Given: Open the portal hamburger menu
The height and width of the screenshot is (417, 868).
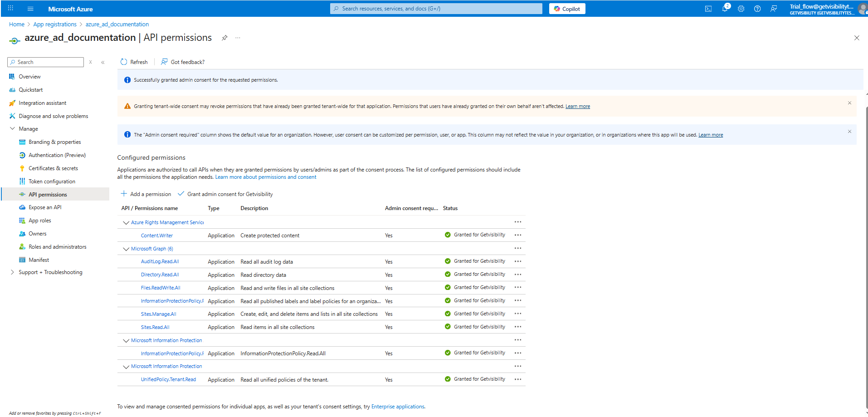Looking at the screenshot, I should [x=30, y=9].
